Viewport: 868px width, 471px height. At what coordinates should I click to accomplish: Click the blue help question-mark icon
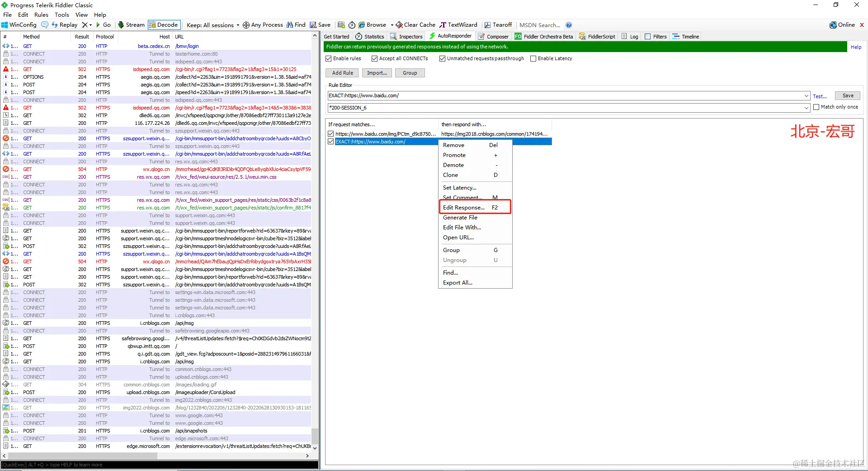coord(569,25)
